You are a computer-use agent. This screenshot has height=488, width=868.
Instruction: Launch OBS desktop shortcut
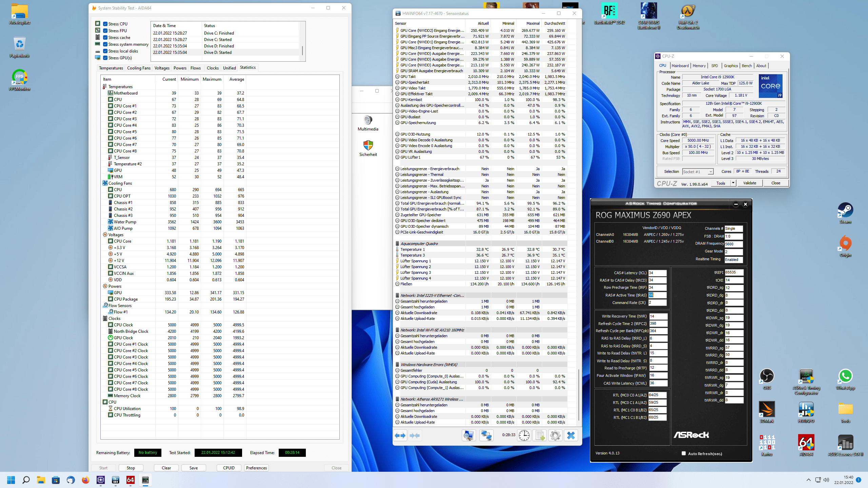(x=767, y=380)
